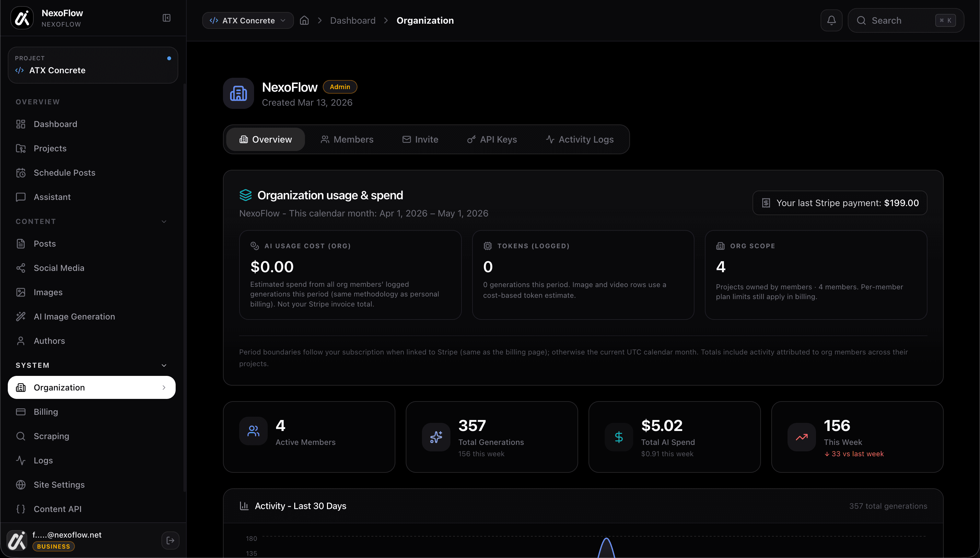The width and height of the screenshot is (980, 558).
Task: Select the ATX Concrete project card
Action: [x=93, y=65]
